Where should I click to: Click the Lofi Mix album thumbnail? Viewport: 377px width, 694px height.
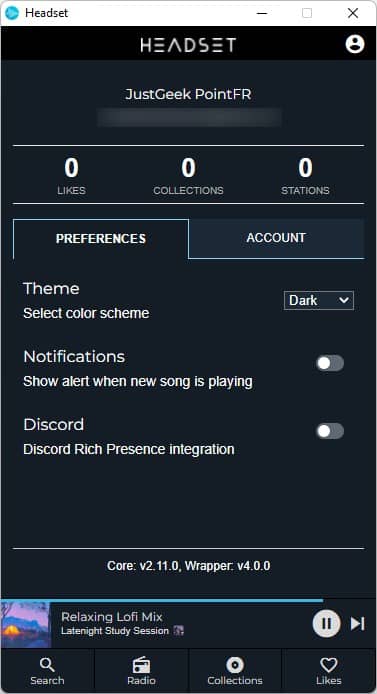(x=26, y=624)
